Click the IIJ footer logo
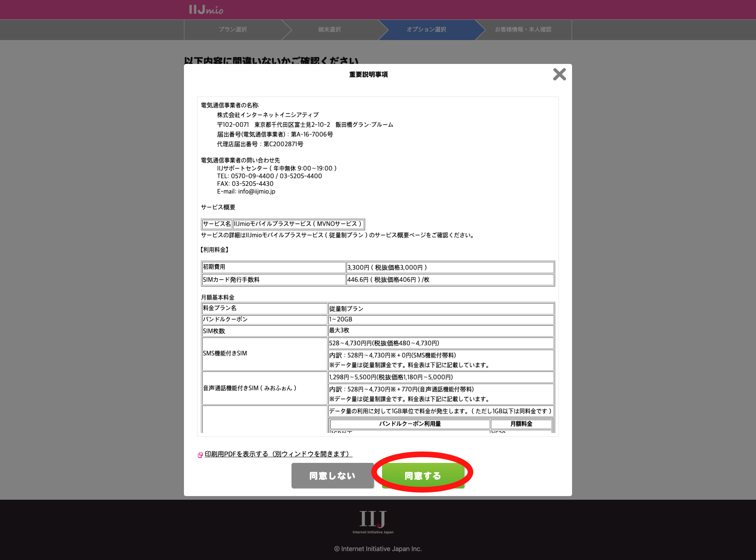The width and height of the screenshot is (756, 560). pos(373,522)
